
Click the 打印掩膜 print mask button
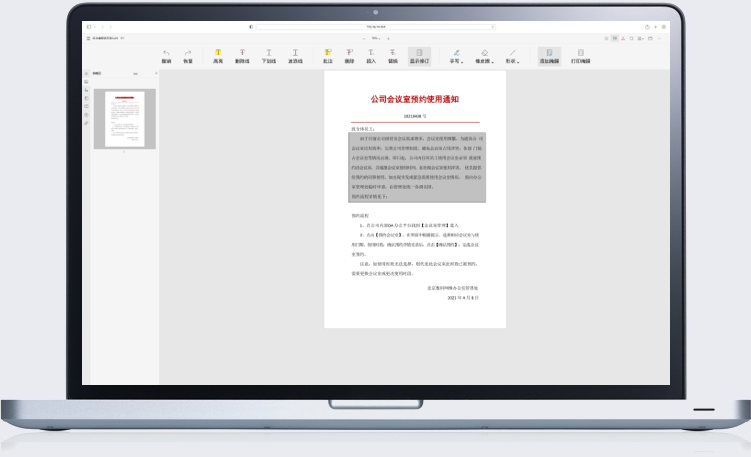(x=580, y=55)
